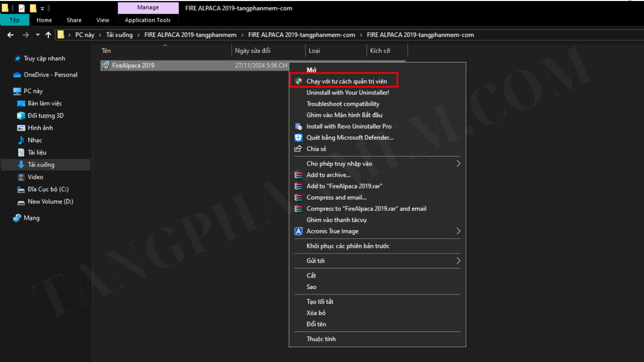Click the administrator shield icon in context menu

(x=298, y=81)
